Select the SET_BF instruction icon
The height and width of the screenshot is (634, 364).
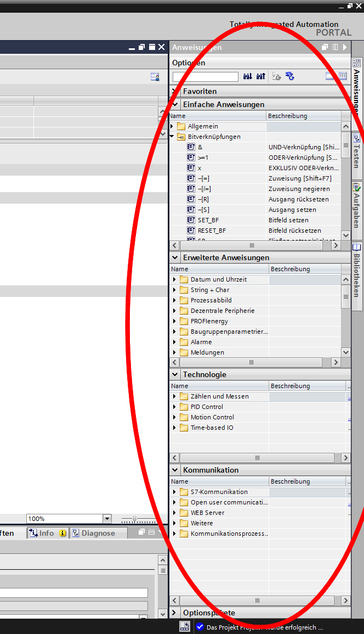point(191,220)
